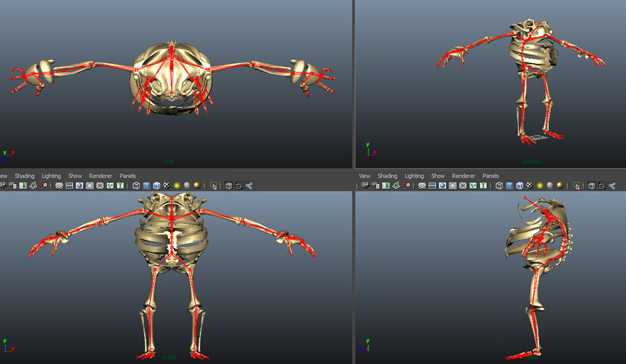The height and width of the screenshot is (364, 626).
Task: Enable Wireframe on Shaded in front panel
Action: (156, 185)
